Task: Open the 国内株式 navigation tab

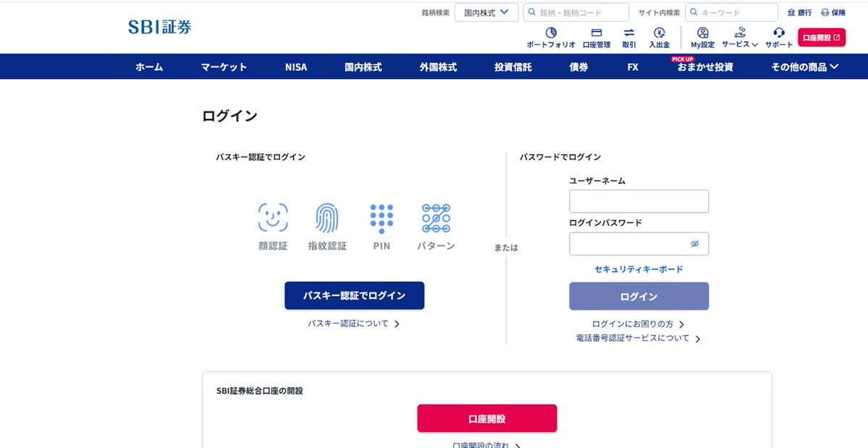Action: (363, 67)
